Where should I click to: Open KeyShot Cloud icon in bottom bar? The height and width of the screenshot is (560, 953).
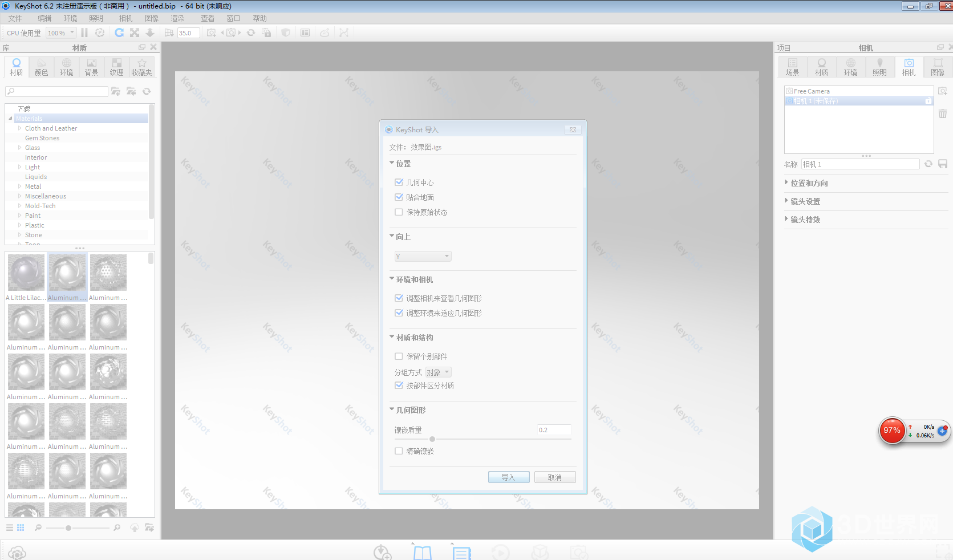(x=17, y=553)
